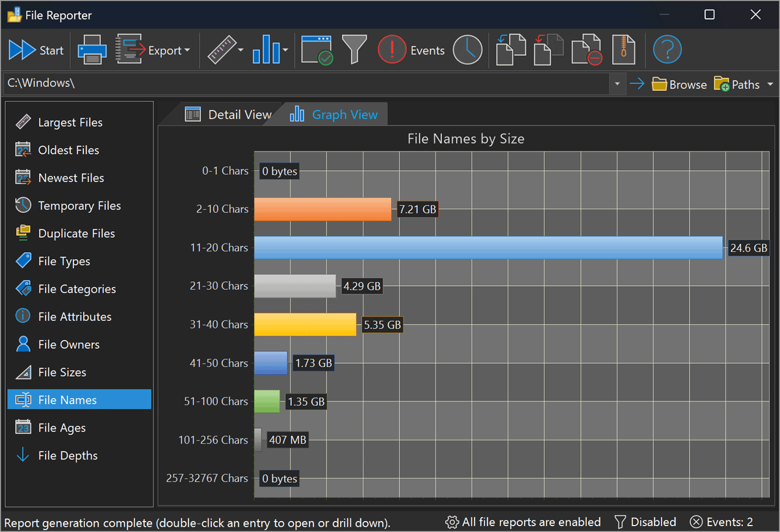Open the Paths dropdown menu
The image size is (780, 532).
point(770,84)
